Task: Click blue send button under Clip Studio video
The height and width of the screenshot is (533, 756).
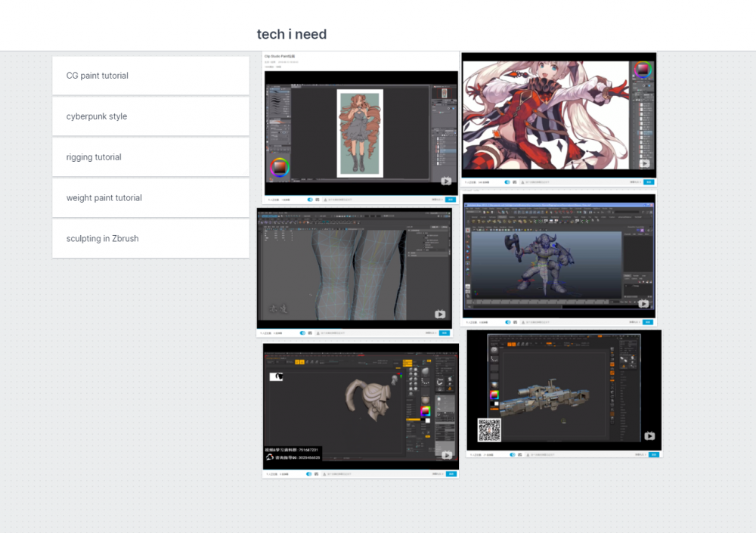Action: tap(451, 199)
